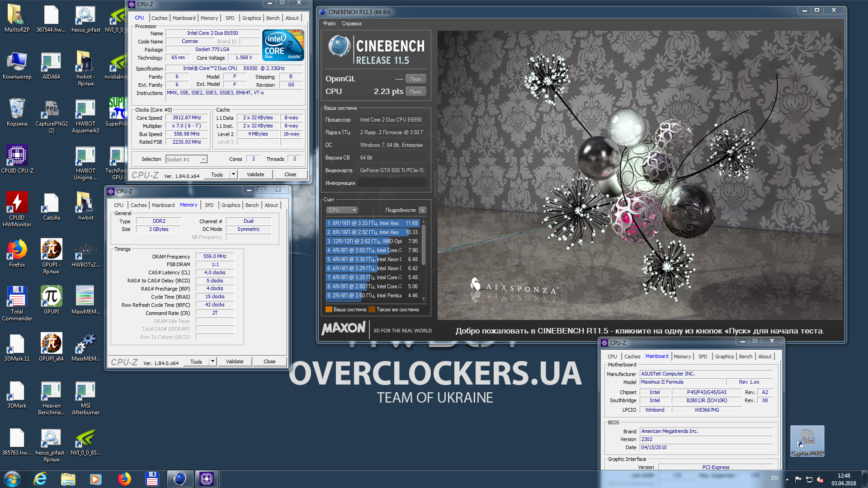Viewport: 868px width, 488px height.
Task: Select ranking row 9 Intel Pentium 4.46
Action: click(373, 296)
